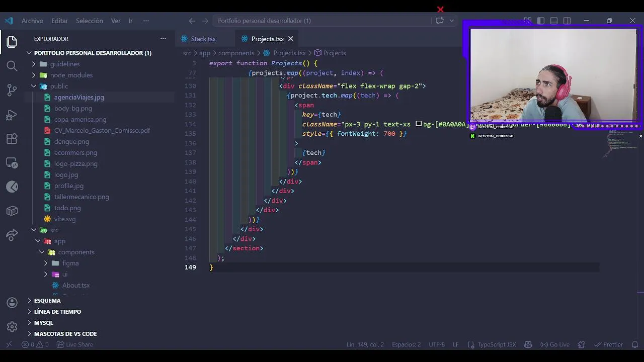Open the Live Share view in the activity bar

[x=12, y=235]
